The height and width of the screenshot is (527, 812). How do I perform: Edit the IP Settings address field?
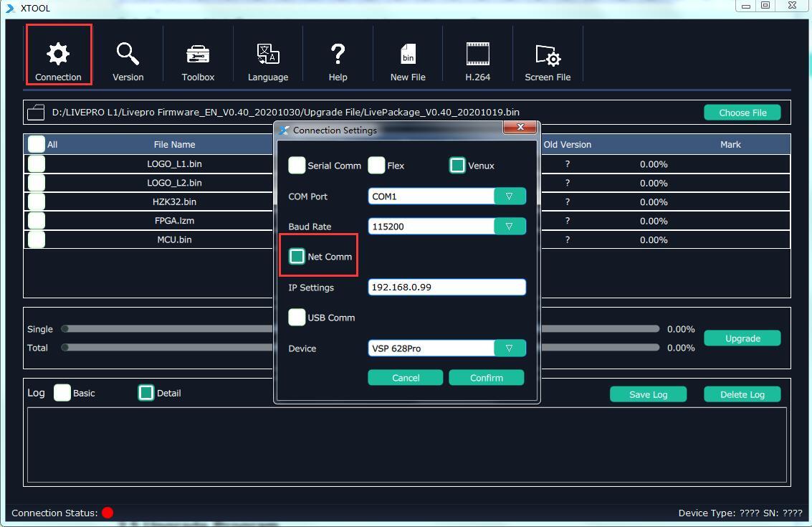tap(446, 287)
